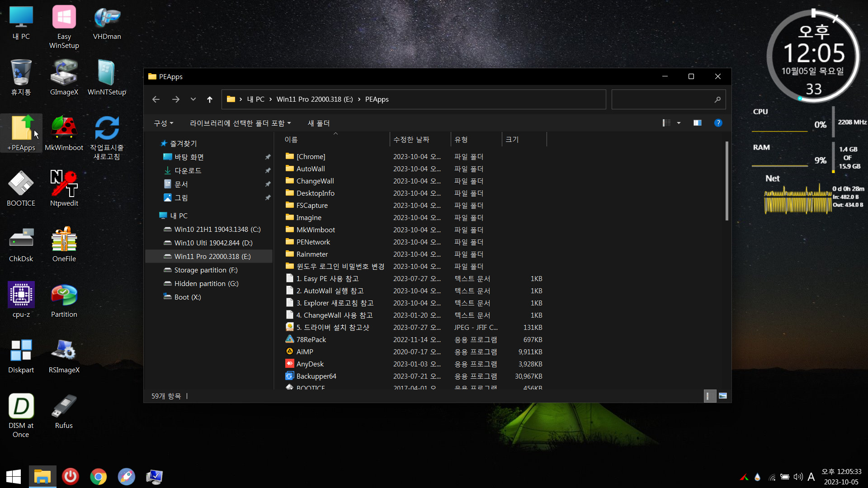Open the Easy WinSetup desktop icon

click(x=64, y=27)
